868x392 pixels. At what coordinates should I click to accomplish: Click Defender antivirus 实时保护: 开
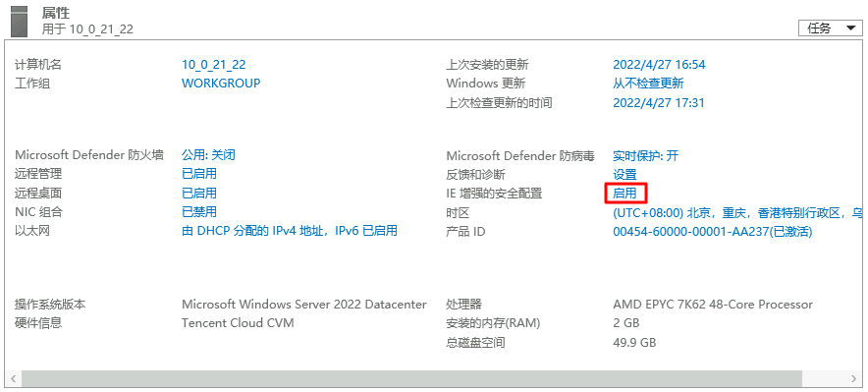tap(645, 155)
